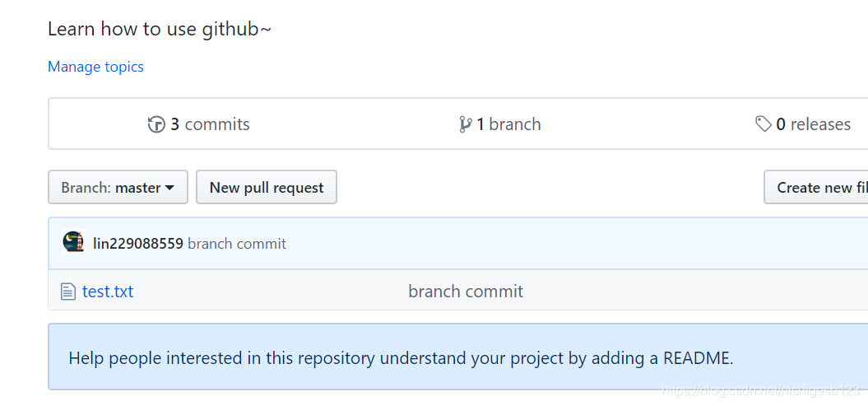868x406 pixels.
Task: View the 0 releases tab
Action: 803,124
